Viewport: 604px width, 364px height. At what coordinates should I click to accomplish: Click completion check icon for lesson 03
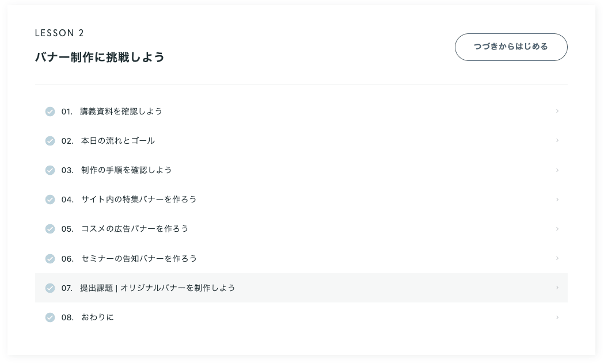click(x=50, y=170)
